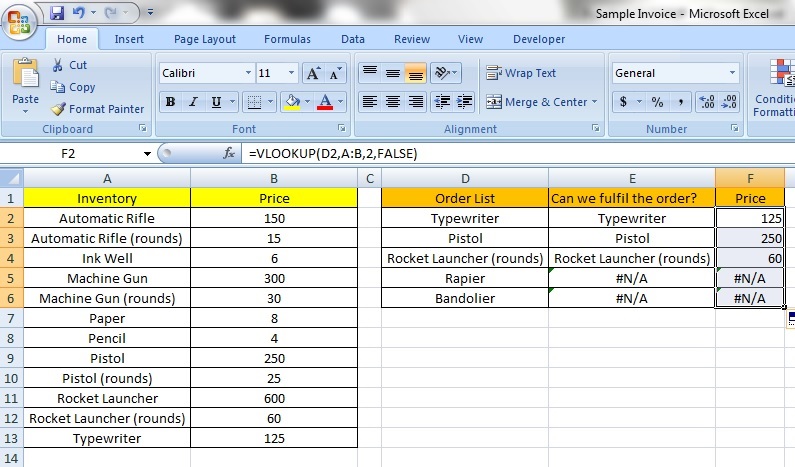This screenshot has width=795, height=467.
Task: Open the Merge & Center dropdown arrow
Action: (595, 102)
